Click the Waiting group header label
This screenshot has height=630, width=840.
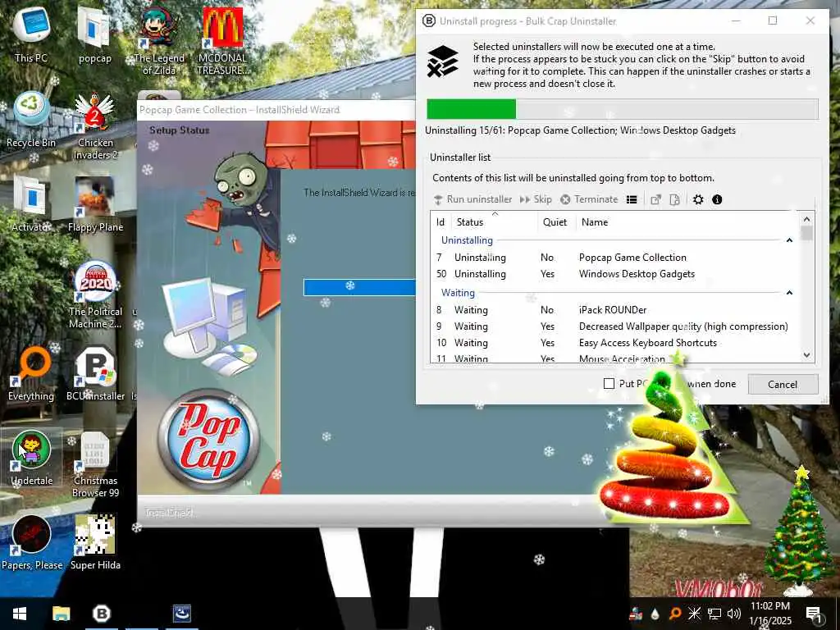coord(458,293)
